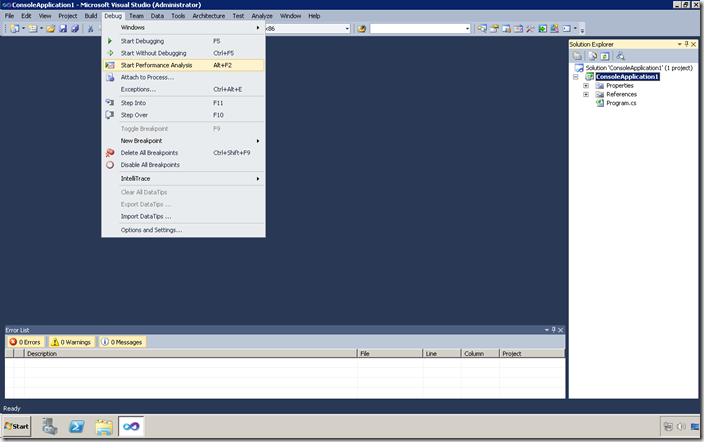This screenshot has width=704, height=442.
Task: Click Refresh icon in Solution Explorer toolbar
Action: (605, 56)
